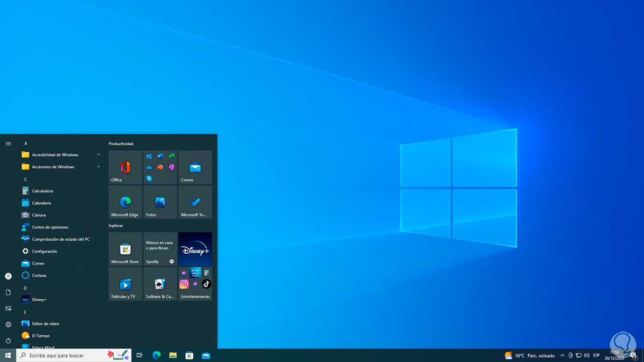Image resolution: width=644 pixels, height=362 pixels.
Task: Click the Power button in Start sidebar
Action: [8, 341]
